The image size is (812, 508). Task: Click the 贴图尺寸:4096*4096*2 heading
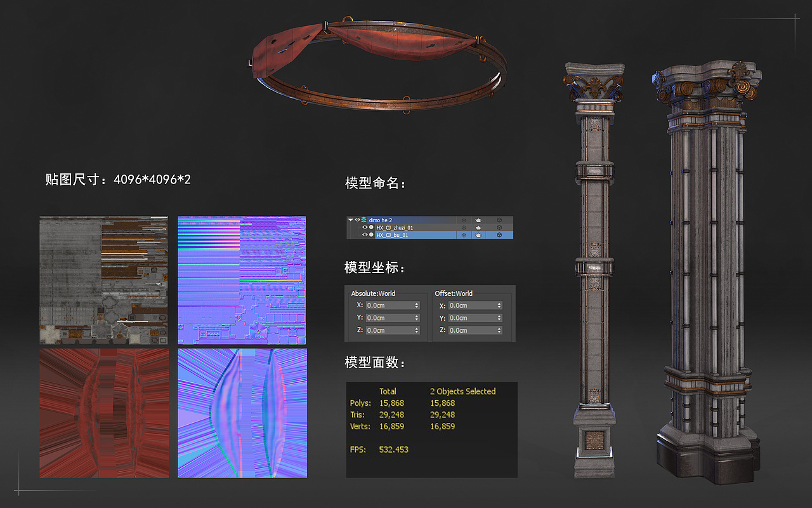118,180
